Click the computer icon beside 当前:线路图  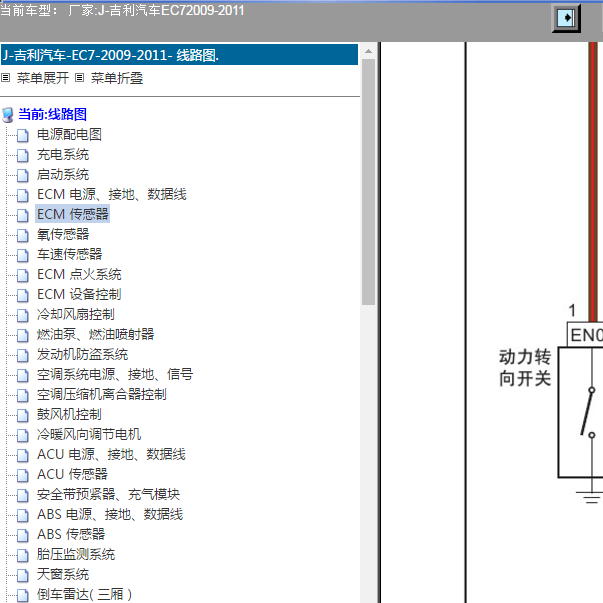point(8,115)
